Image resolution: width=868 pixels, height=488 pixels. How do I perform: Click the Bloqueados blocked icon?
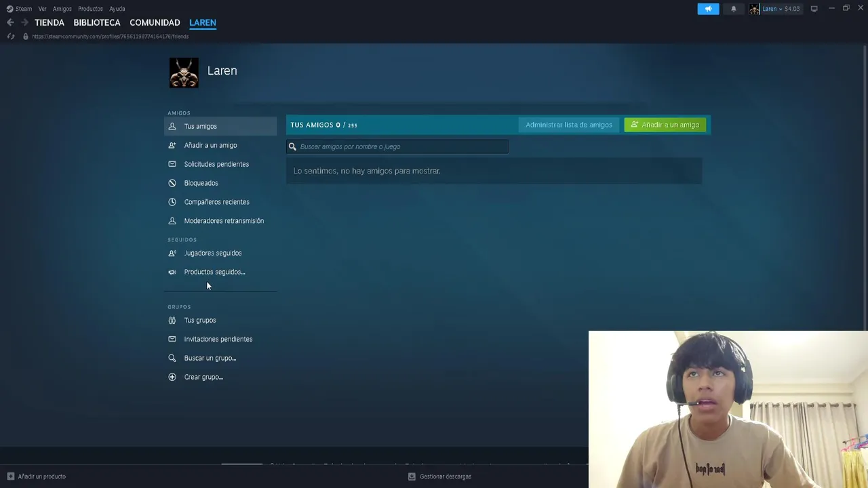coord(172,183)
